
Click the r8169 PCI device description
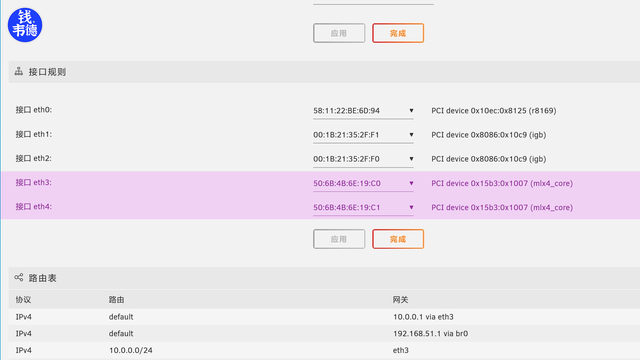click(x=493, y=111)
